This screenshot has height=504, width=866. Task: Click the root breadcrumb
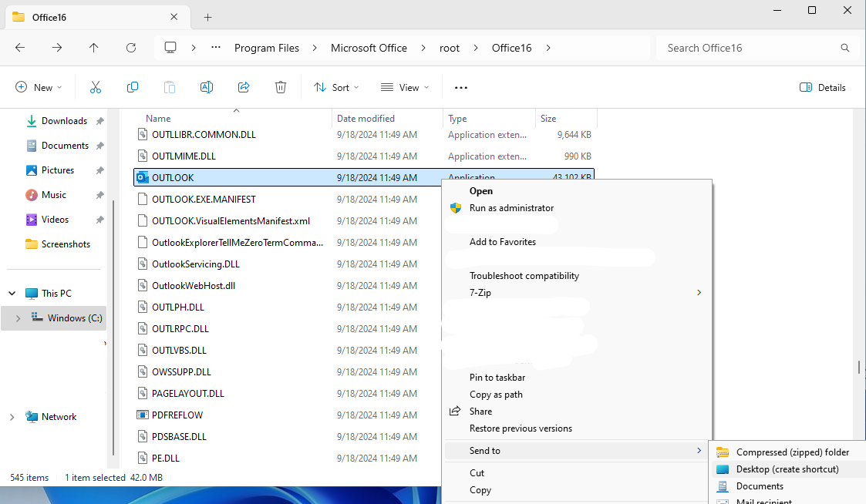(450, 48)
